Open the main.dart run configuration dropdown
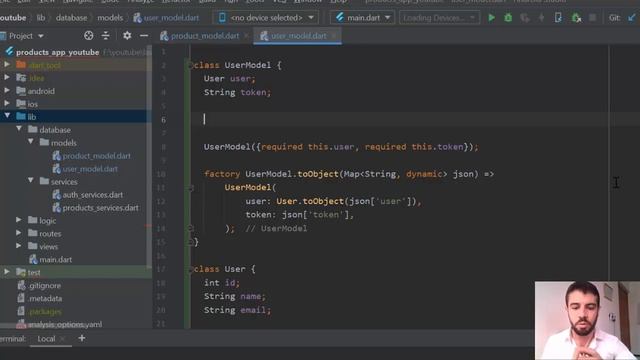This screenshot has height=360, width=640. click(362, 18)
